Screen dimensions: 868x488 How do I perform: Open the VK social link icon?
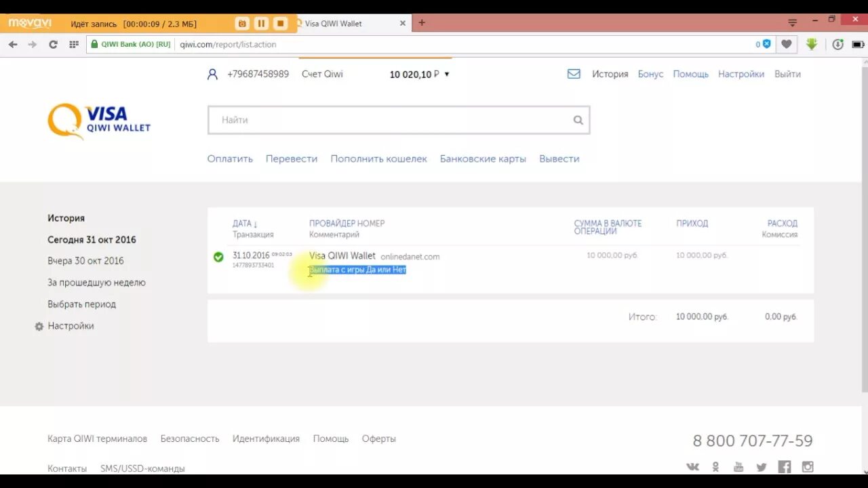click(x=692, y=466)
